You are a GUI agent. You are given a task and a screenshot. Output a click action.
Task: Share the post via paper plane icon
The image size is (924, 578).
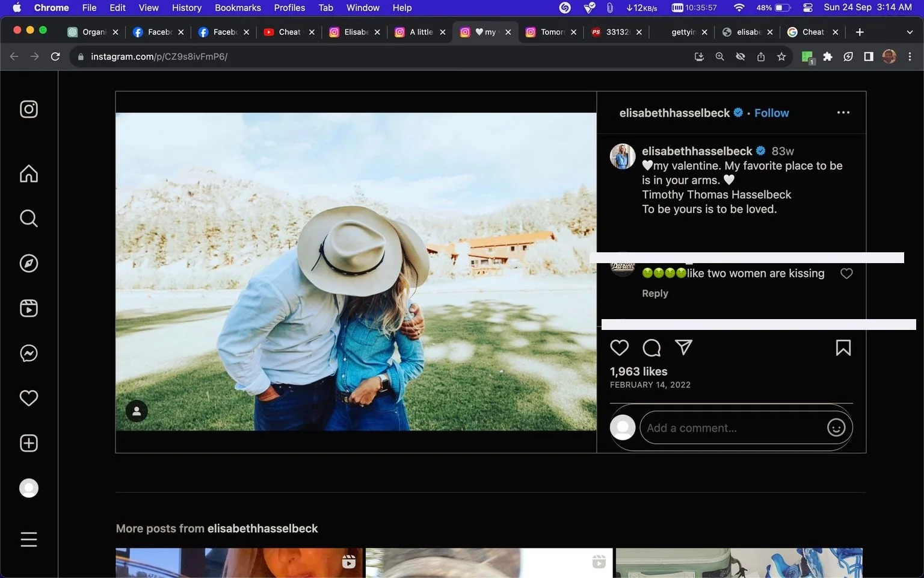pos(683,347)
